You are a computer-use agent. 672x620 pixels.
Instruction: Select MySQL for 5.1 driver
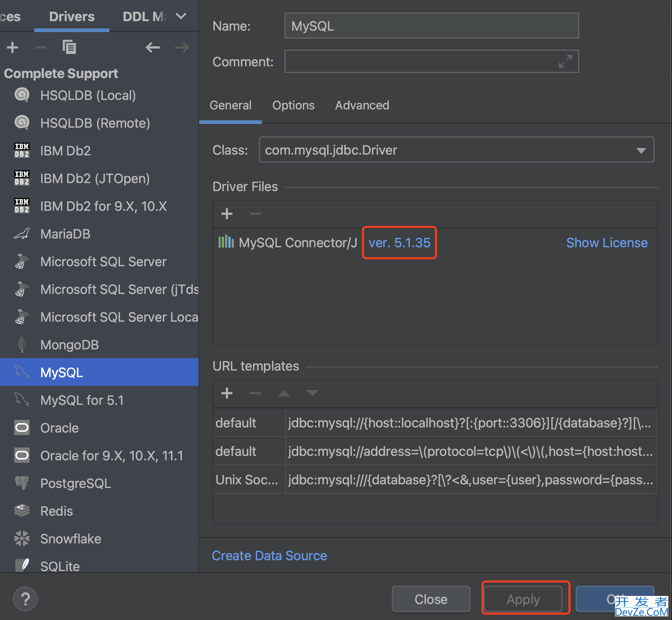tap(99, 400)
